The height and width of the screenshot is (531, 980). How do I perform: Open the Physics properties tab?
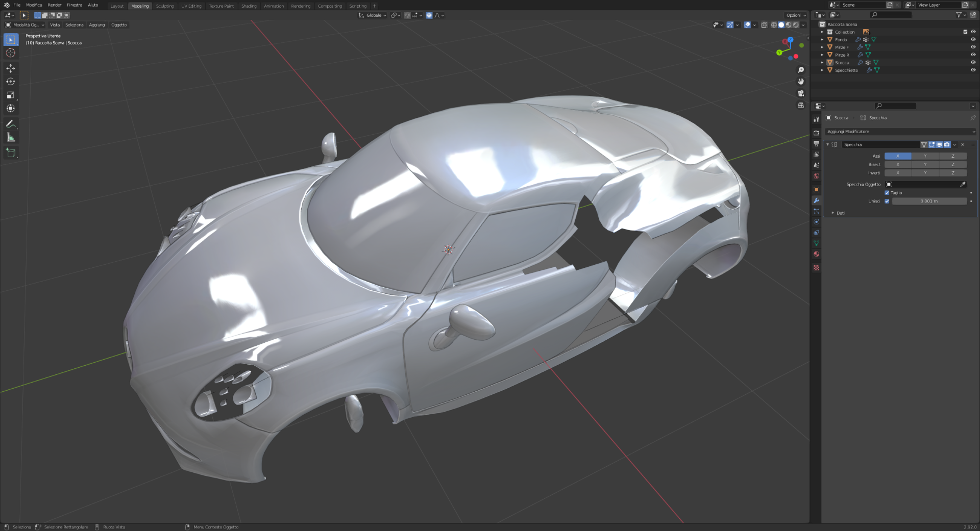pos(817,222)
